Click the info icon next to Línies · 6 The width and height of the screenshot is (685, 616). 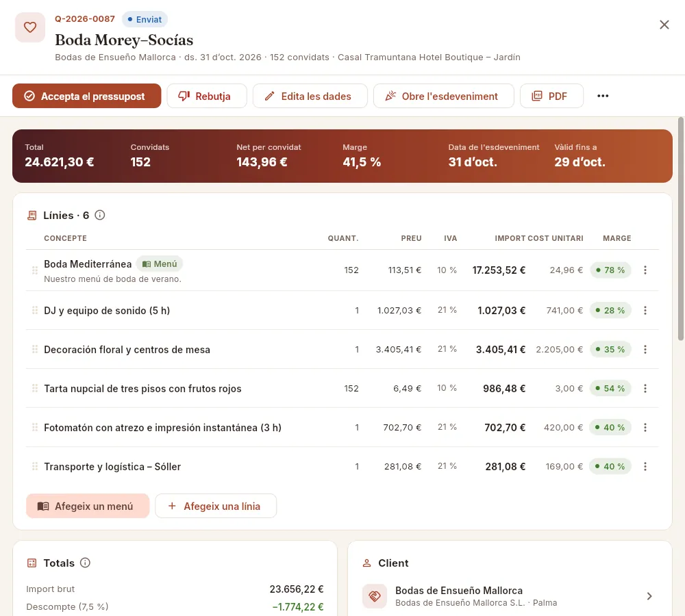coord(100,215)
